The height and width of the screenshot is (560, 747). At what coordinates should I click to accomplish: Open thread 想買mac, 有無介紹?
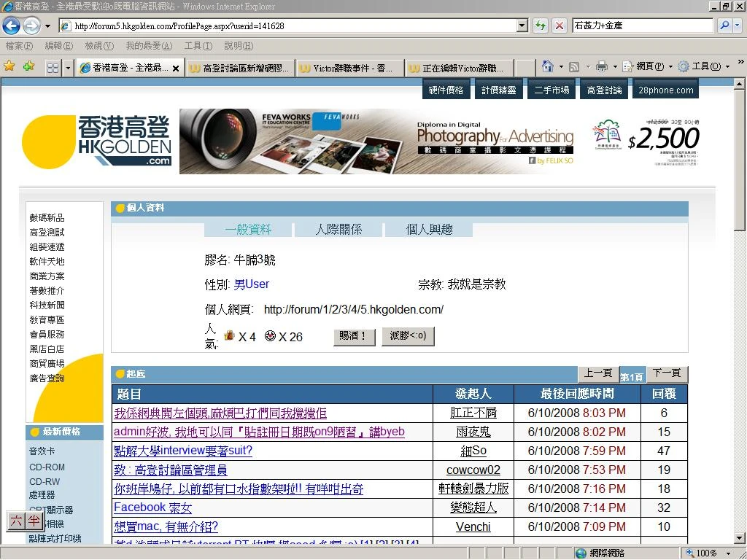(x=166, y=526)
